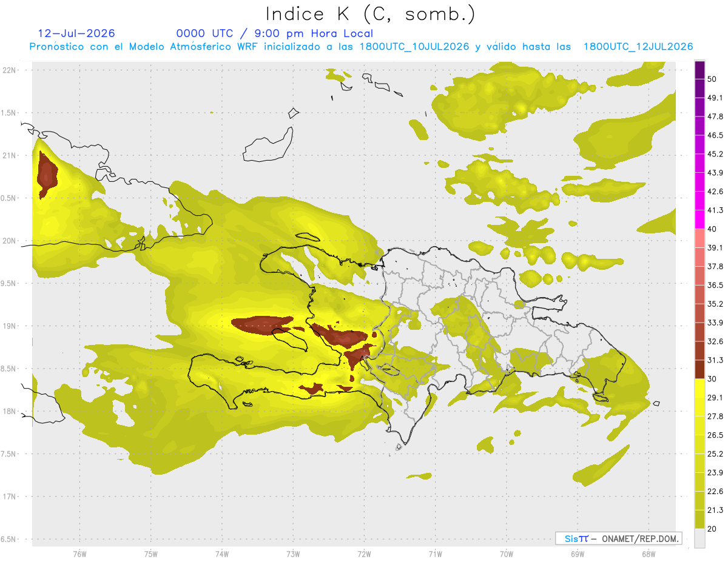728x562 pixels.
Task: Click the colorbar value "40"
Action: coord(712,229)
